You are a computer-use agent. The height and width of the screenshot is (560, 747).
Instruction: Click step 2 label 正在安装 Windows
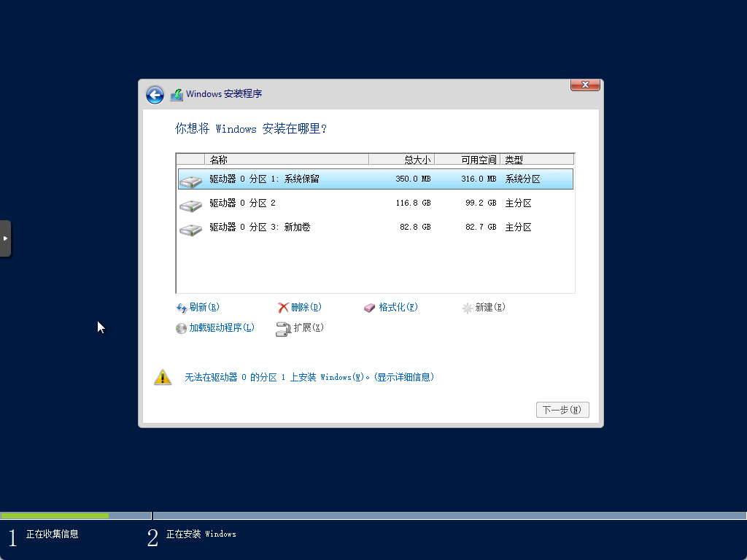point(201,534)
